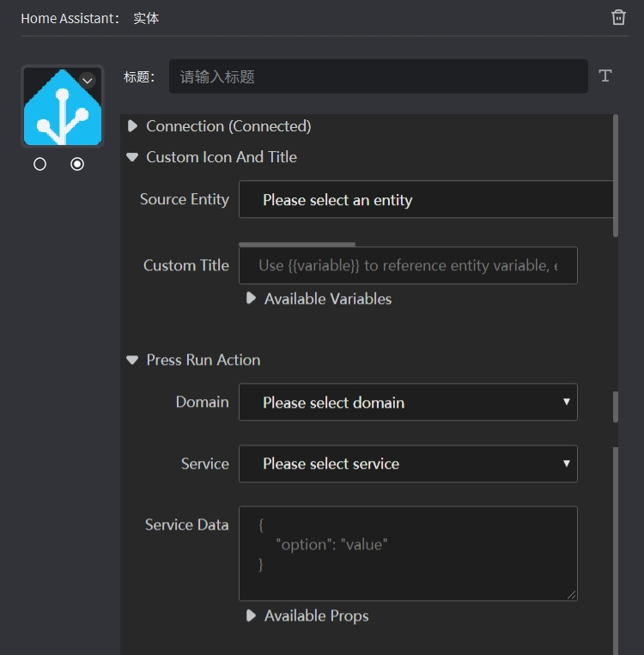644x655 pixels.
Task: Click the trash delete icon
Action: pyautogui.click(x=618, y=17)
